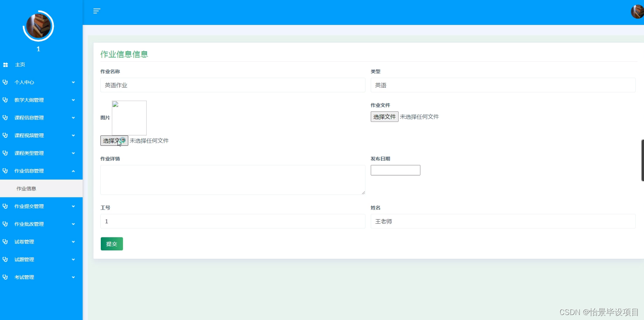
Task: Focus the 类型 input field
Action: [503, 85]
